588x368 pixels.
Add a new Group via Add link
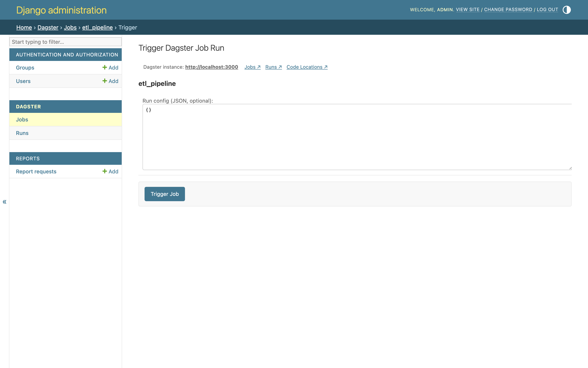(110, 68)
